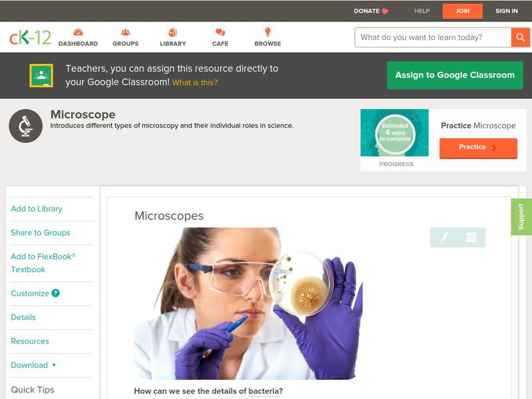Open the Cafe chat bubbles icon
Image resolution: width=532 pixels, height=399 pixels.
220,33
